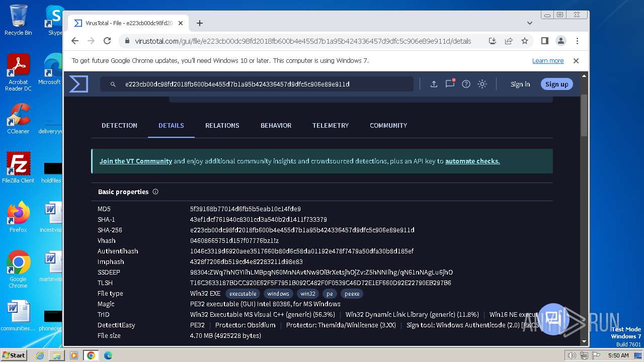The image size is (644, 362).
Task: Click the search magnifier icon
Action: (x=113, y=84)
